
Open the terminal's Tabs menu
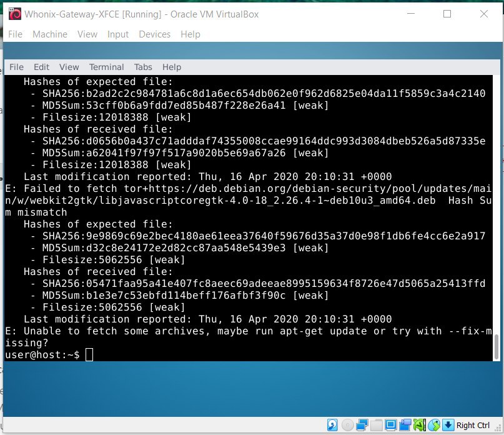(143, 67)
